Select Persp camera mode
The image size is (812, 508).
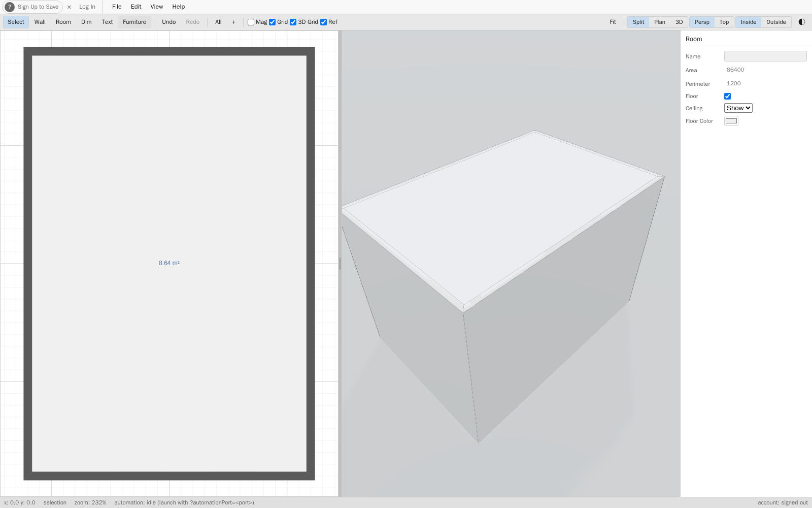pos(702,22)
